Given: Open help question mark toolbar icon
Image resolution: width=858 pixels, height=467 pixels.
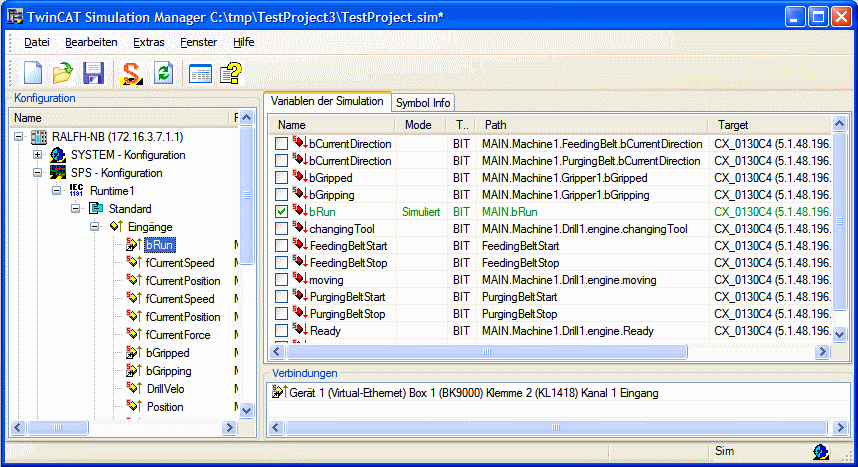Looking at the screenshot, I should [x=231, y=73].
